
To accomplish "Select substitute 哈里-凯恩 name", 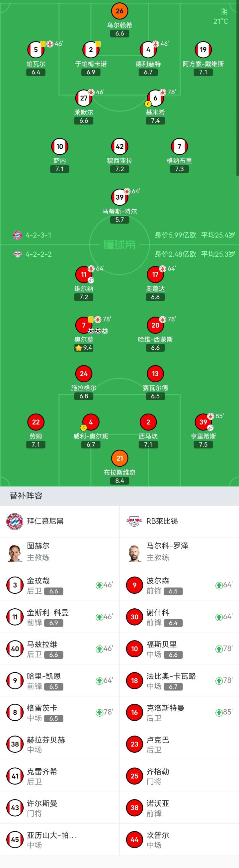I will point(44,676).
